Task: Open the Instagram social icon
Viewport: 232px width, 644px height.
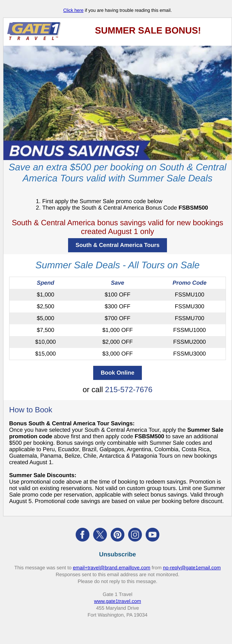Action: (135, 534)
